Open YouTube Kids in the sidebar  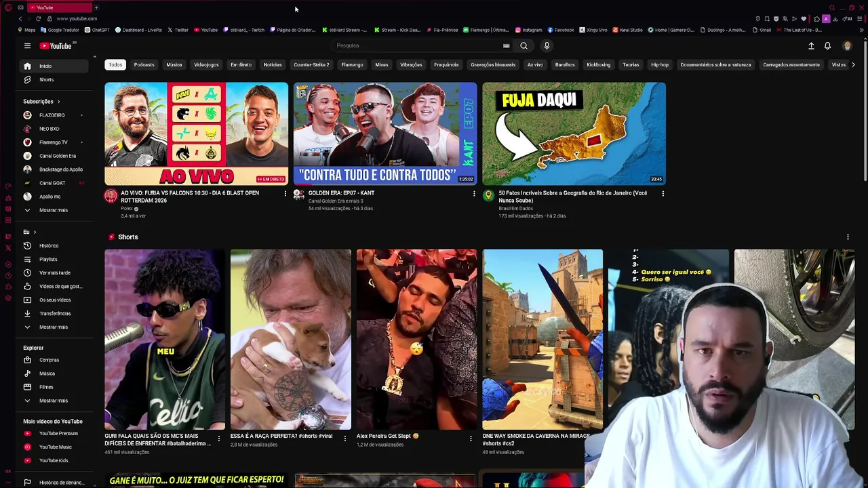tap(54, 460)
